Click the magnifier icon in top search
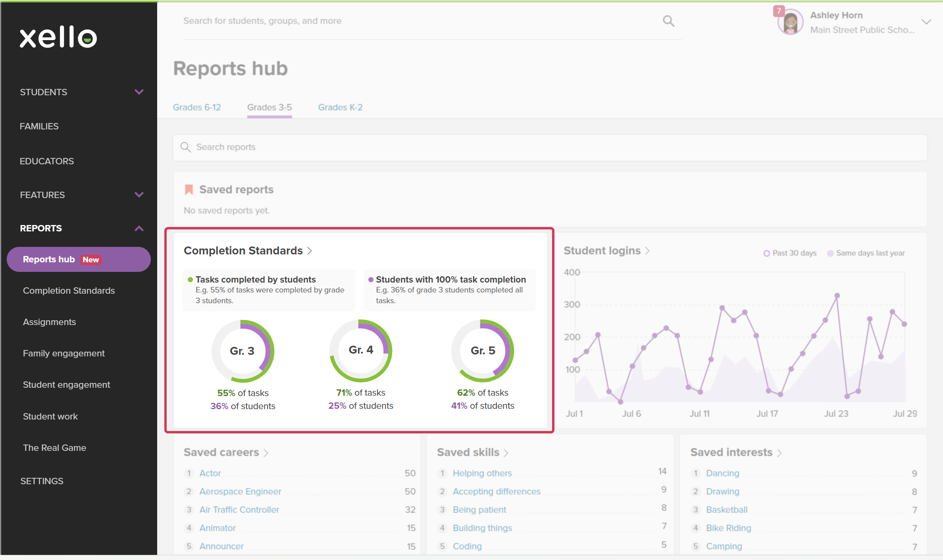943x560 pixels. click(668, 21)
